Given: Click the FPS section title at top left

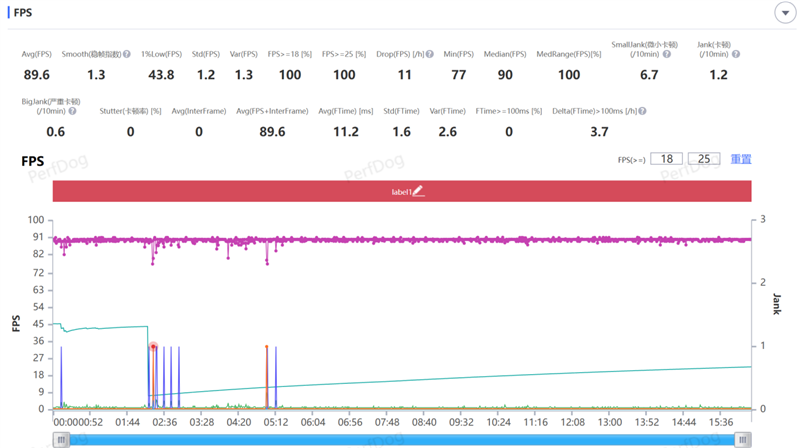Looking at the screenshot, I should click(23, 13).
